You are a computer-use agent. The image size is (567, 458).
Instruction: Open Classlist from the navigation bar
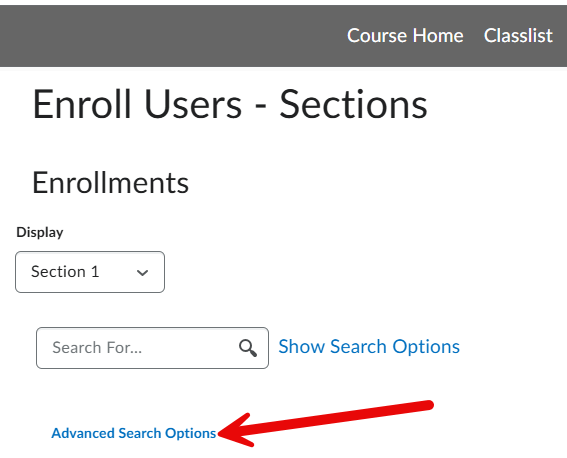(518, 35)
